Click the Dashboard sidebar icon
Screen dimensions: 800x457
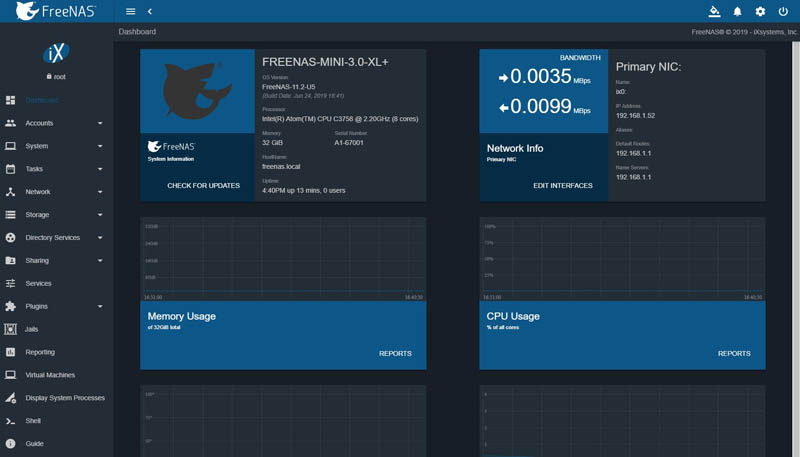(10, 100)
